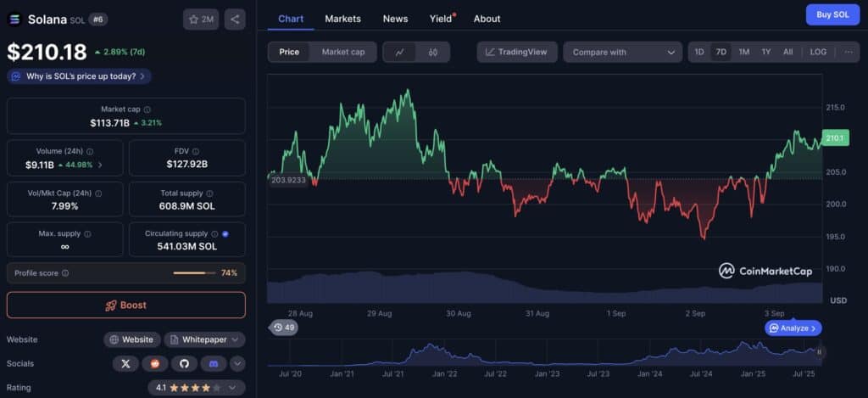The height and width of the screenshot is (398, 868).
Task: Expand the Rating 4.1 dropdown
Action: pos(197,388)
